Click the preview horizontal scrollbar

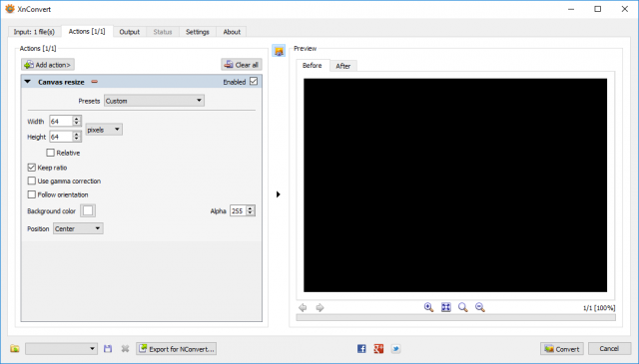click(455, 317)
